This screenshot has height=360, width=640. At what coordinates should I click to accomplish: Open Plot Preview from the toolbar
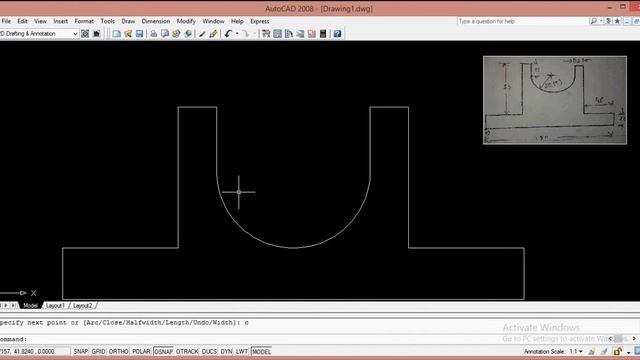(x=165, y=34)
